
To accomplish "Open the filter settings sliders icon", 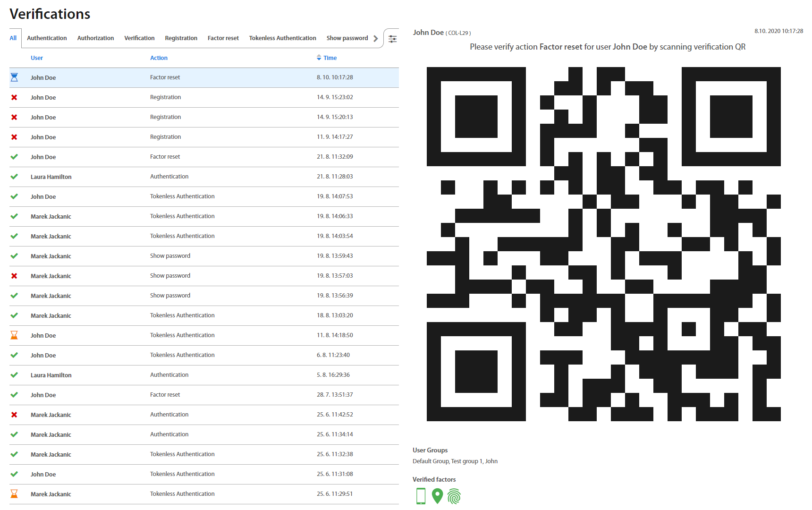I will click(x=392, y=39).
